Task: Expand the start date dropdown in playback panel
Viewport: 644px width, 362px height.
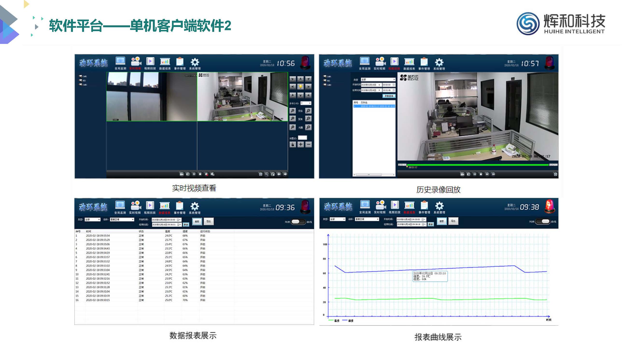Action: (x=379, y=85)
